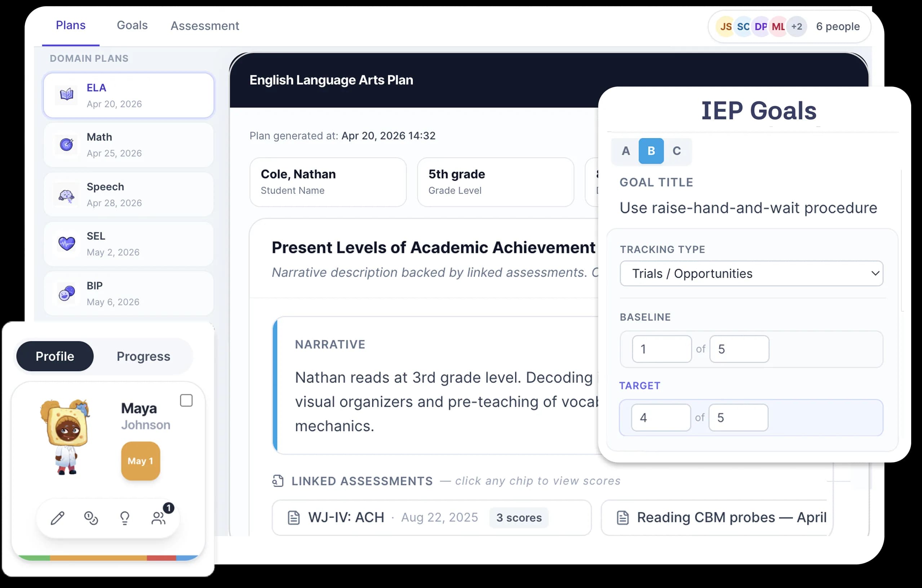Open the Tracking Type dropdown
Viewport: 922px width, 588px height.
[751, 274]
